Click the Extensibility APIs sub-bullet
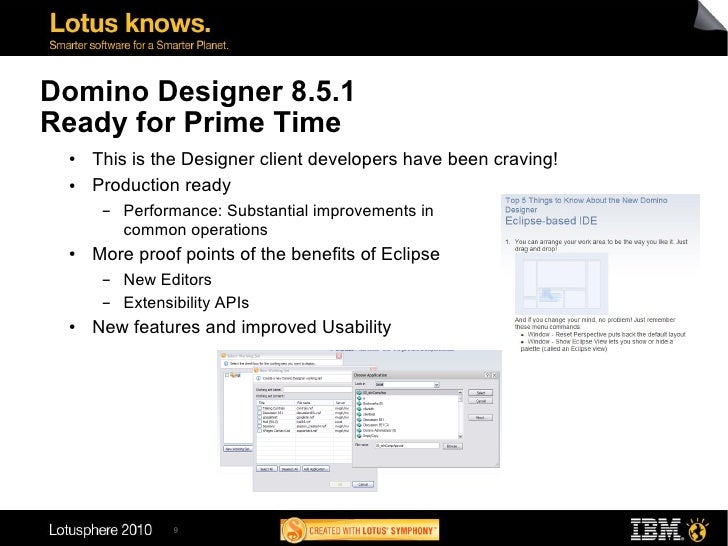The height and width of the screenshot is (546, 728). coord(186,303)
